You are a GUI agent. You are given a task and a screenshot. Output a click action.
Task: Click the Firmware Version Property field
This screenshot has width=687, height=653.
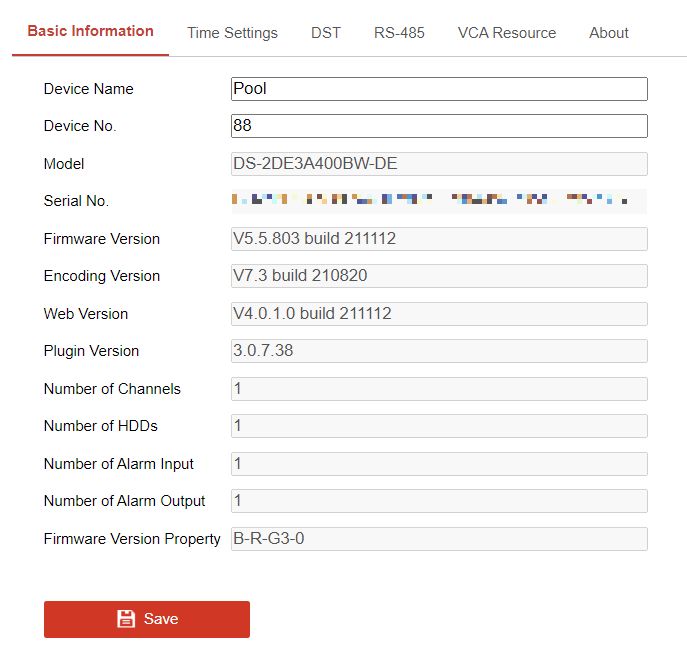tap(439, 539)
